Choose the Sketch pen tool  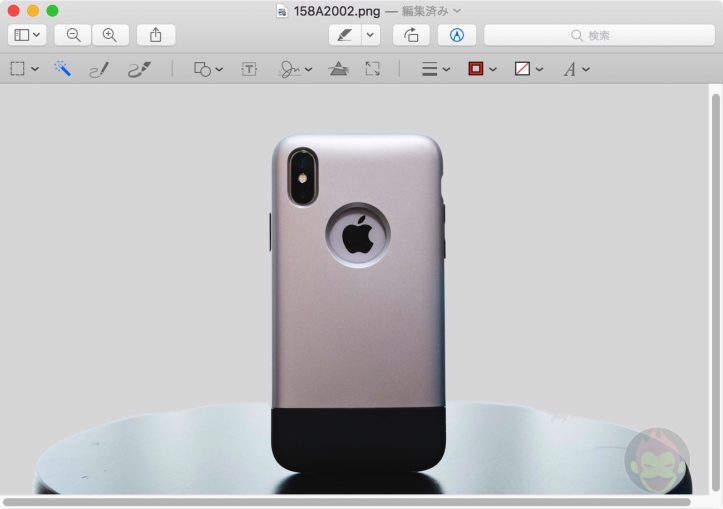pyautogui.click(x=99, y=70)
